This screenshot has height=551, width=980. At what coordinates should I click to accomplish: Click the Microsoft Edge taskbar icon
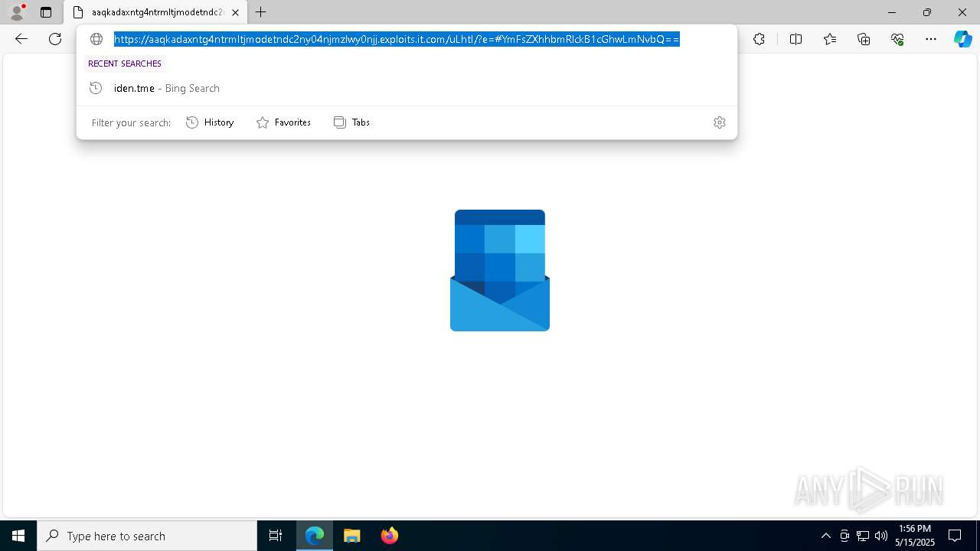pos(315,536)
